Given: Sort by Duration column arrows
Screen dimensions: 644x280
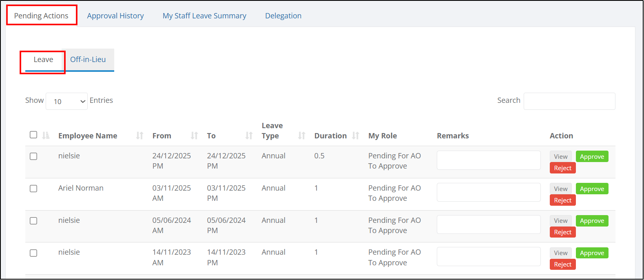Looking at the screenshot, I should click(x=355, y=136).
